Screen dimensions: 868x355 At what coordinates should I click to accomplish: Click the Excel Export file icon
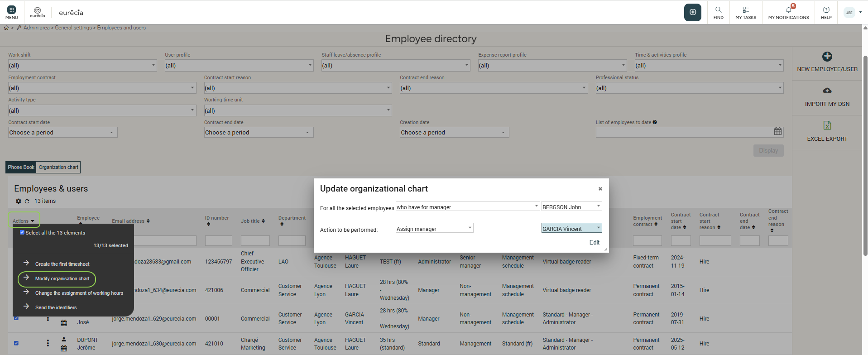pyautogui.click(x=827, y=125)
